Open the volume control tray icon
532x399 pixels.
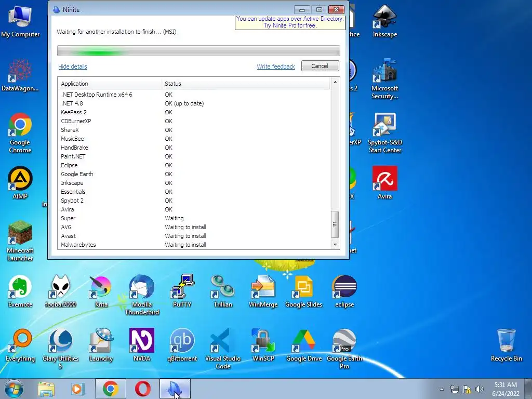point(479,389)
